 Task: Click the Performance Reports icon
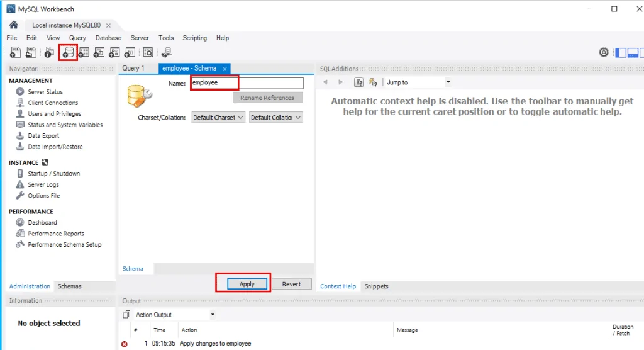[19, 233]
